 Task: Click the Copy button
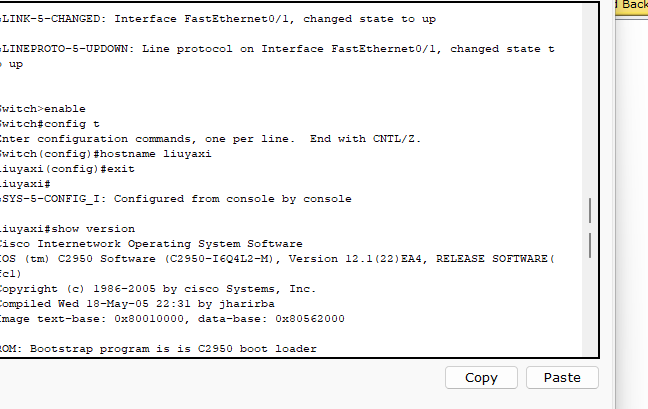tap(481, 378)
